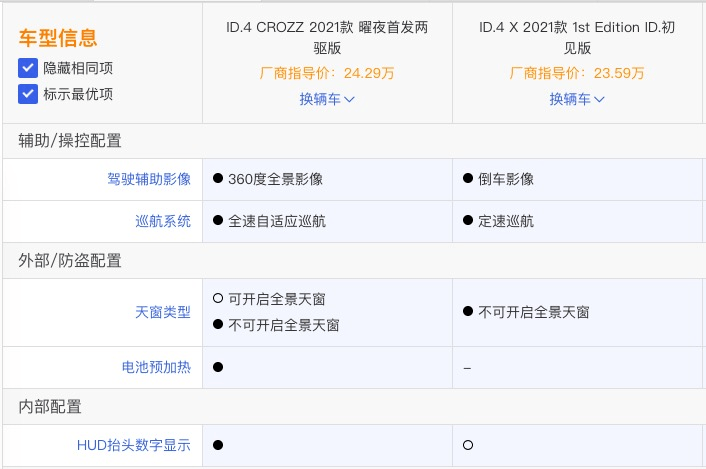Uncheck the 标示最优项 checkbox
This screenshot has width=706, height=469.
point(28,94)
